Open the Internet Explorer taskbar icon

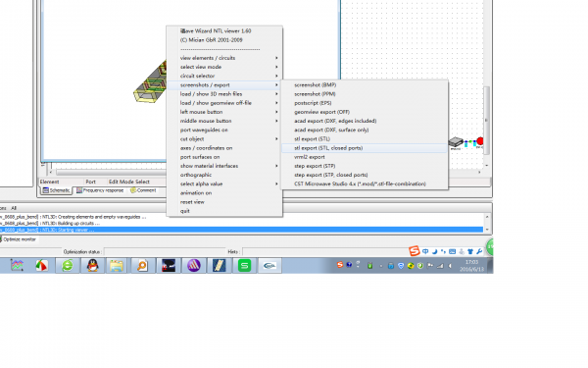point(68,266)
